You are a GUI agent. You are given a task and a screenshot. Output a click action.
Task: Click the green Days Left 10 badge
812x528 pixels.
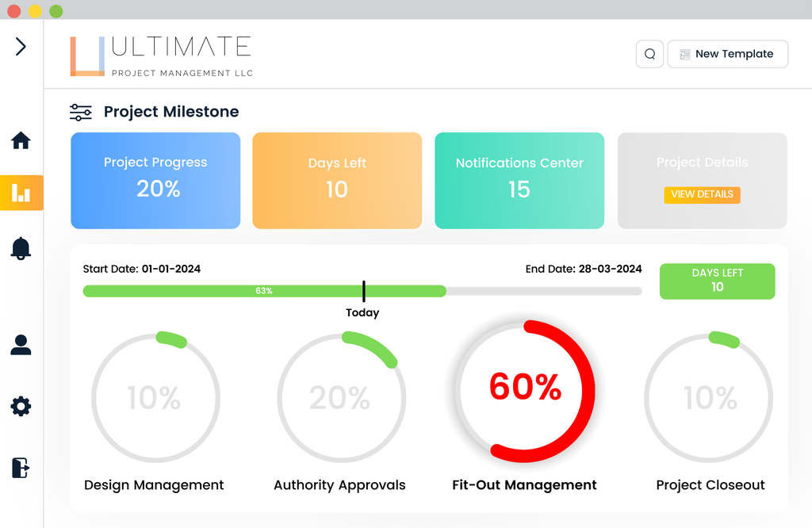tap(717, 281)
